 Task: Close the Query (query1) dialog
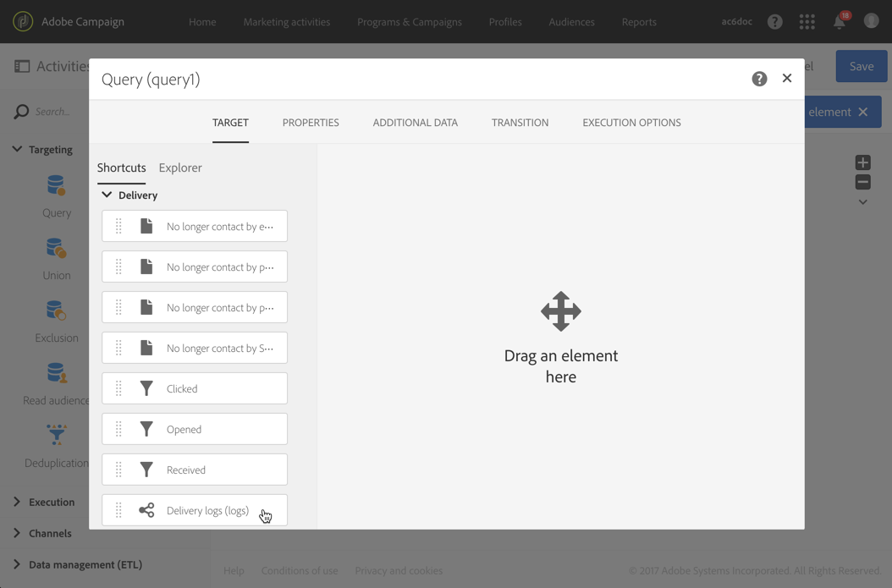pos(787,78)
